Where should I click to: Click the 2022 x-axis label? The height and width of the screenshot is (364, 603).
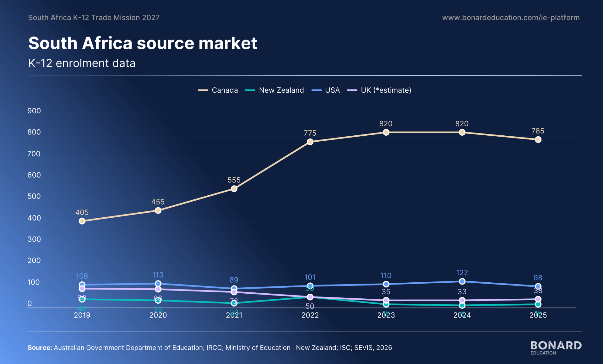click(310, 315)
